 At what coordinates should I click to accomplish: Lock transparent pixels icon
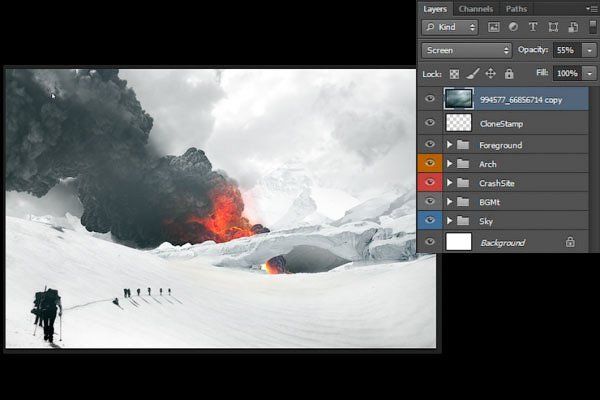[454, 74]
